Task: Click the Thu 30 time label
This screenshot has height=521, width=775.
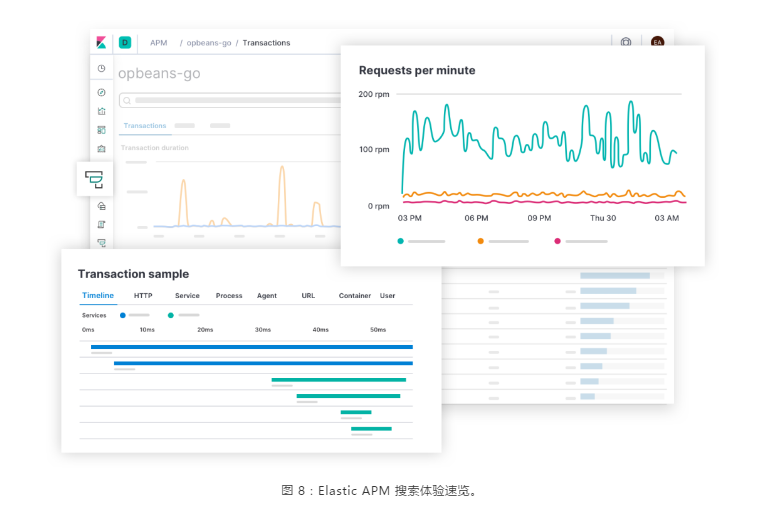Action: (603, 218)
